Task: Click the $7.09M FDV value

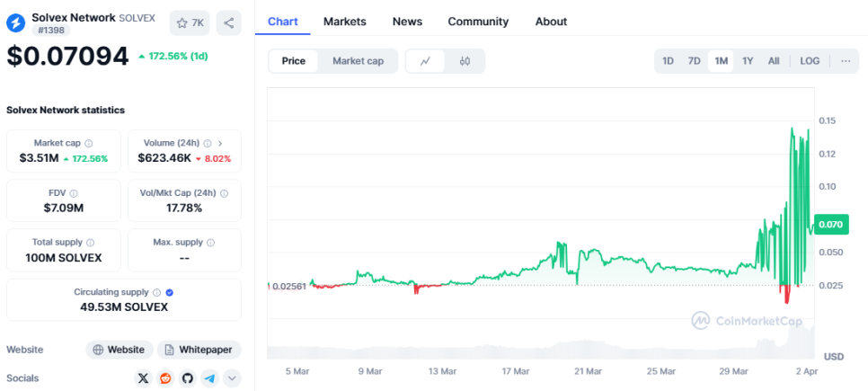Action: click(x=64, y=209)
